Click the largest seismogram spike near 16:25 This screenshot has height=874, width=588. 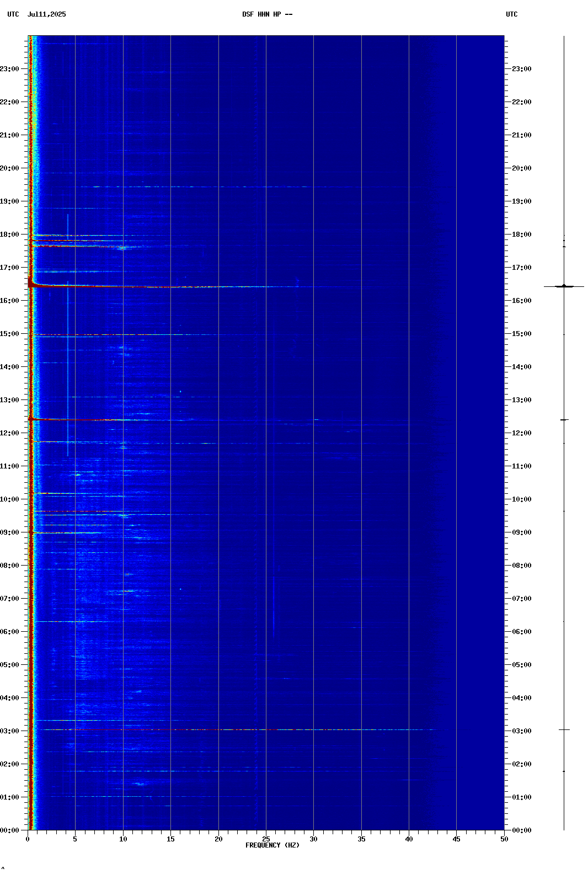click(x=564, y=286)
